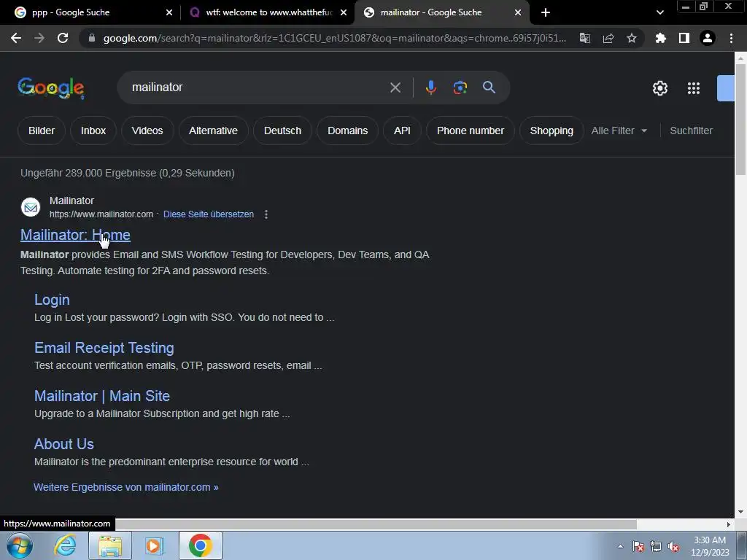
Task: Open the tab search dropdown arrow
Action: (x=659, y=12)
